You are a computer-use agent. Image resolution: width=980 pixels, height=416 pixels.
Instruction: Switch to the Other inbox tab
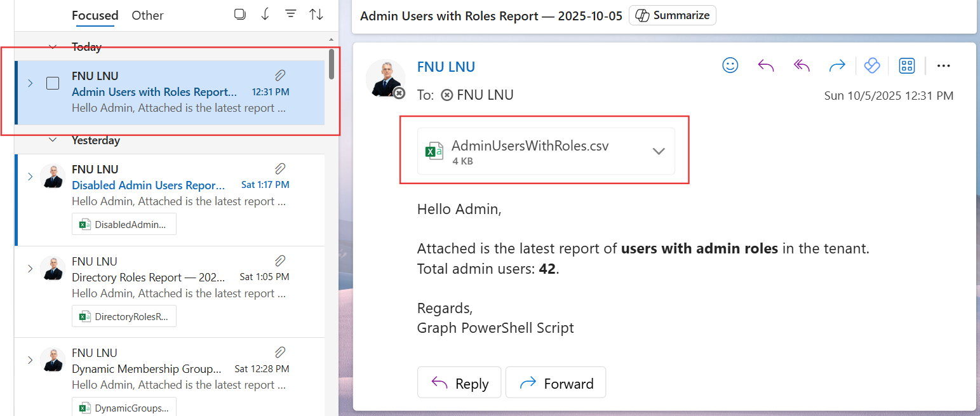(147, 15)
